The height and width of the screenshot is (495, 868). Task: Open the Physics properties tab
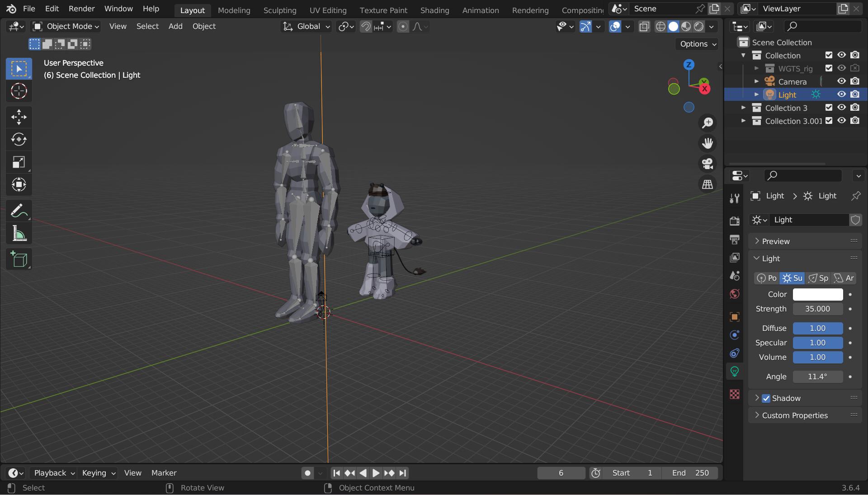[734, 335]
